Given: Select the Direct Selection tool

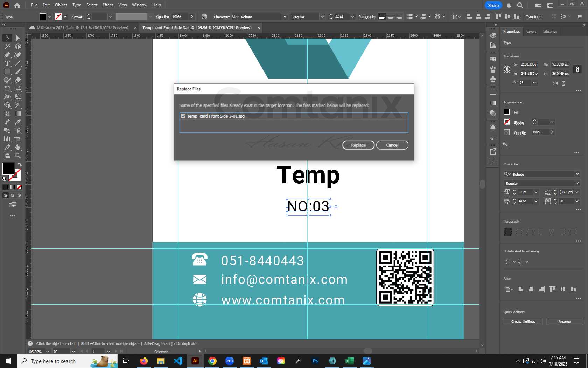Looking at the screenshot, I should point(18,38).
